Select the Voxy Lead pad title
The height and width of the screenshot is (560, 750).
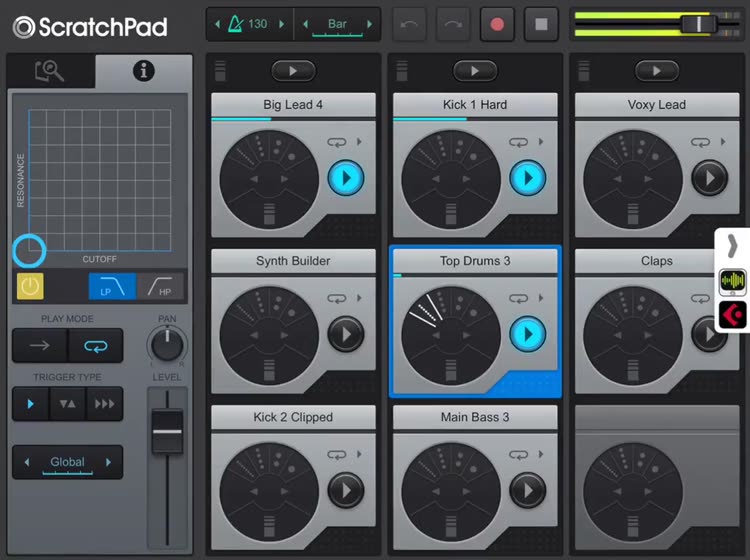click(x=657, y=105)
